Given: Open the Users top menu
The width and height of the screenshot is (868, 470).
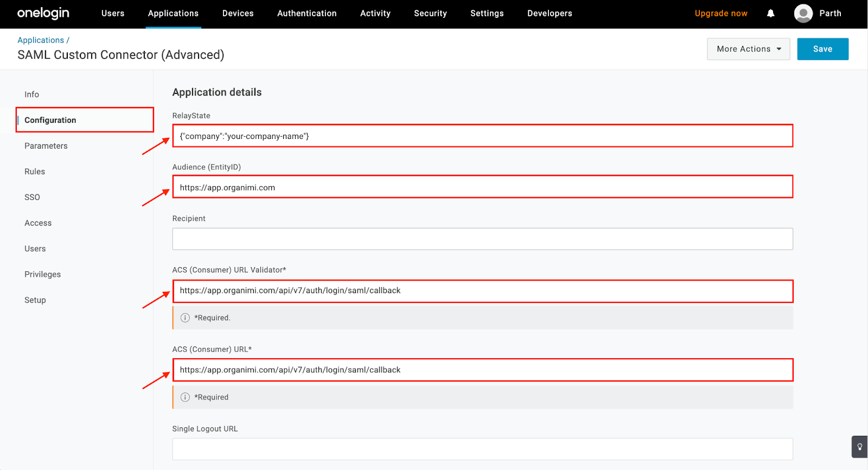Looking at the screenshot, I should pos(113,14).
